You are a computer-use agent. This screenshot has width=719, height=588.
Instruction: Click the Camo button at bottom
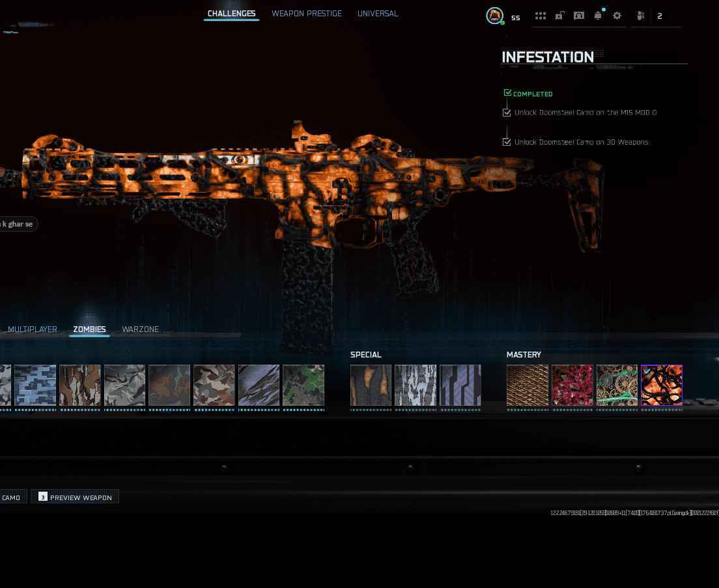click(12, 497)
